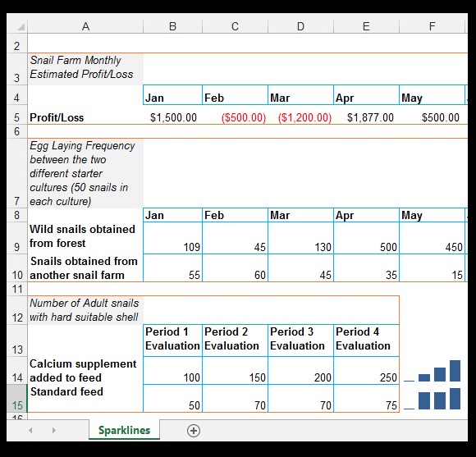Select the standard feed sparkline chart
This screenshot has height=457, width=476.
pyautogui.click(x=433, y=399)
